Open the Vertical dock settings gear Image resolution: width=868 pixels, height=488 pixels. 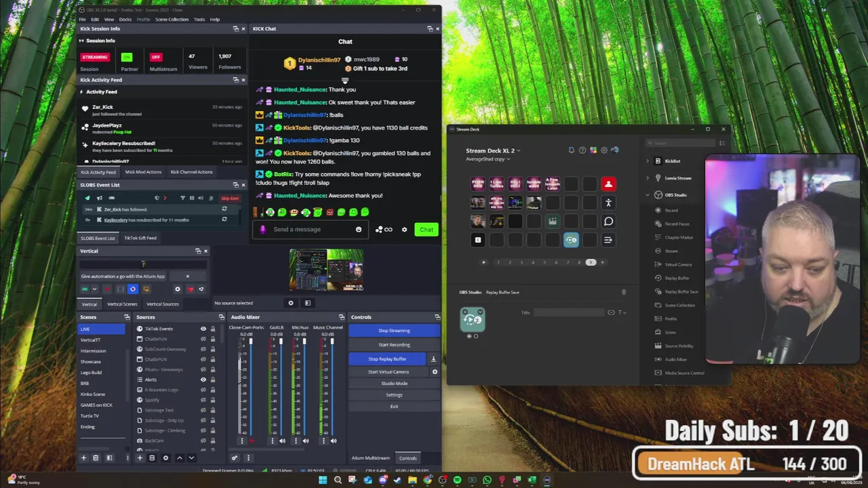click(x=178, y=289)
